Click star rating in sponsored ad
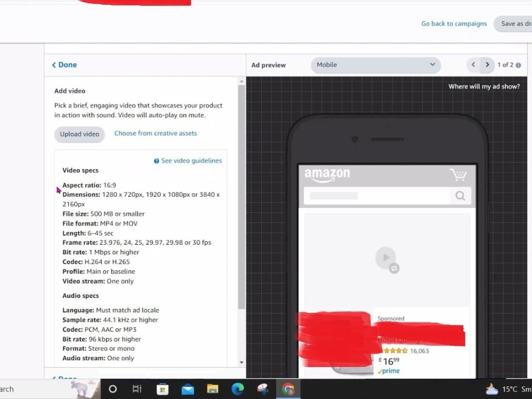Screen dimensions: 532x399 [393, 351]
